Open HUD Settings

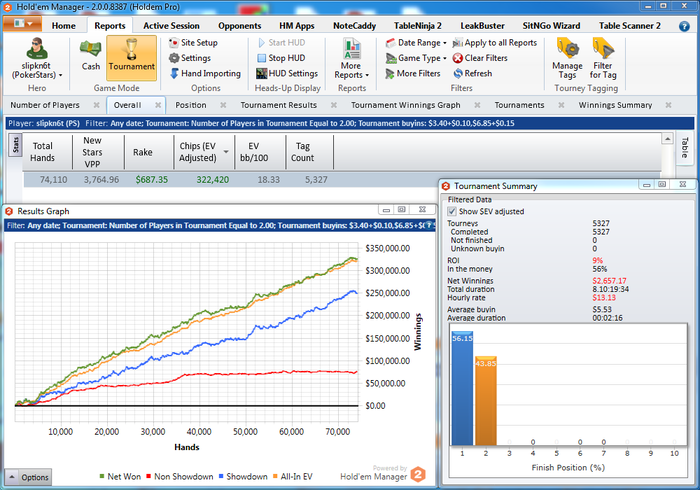287,74
